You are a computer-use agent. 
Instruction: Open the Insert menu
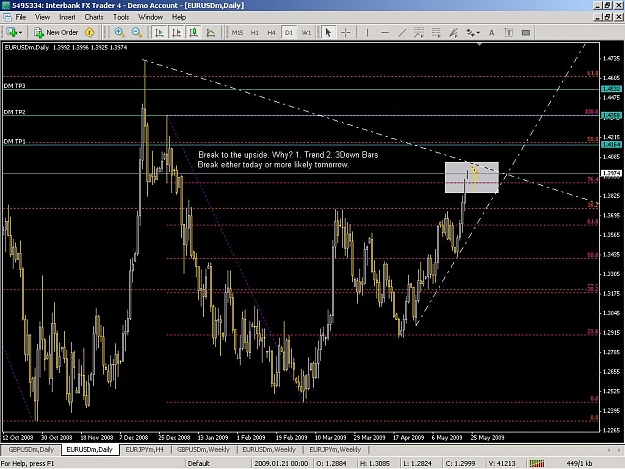tap(67, 17)
